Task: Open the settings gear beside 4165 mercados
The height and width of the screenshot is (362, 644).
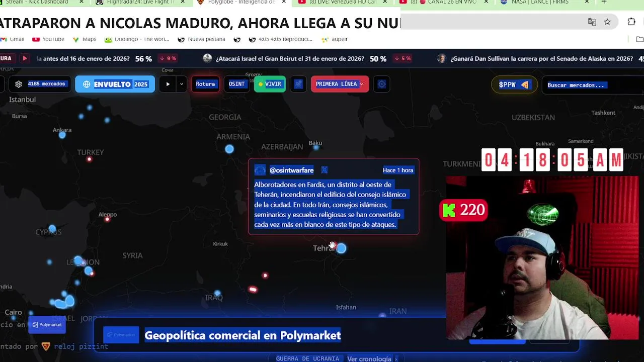Action: click(19, 84)
